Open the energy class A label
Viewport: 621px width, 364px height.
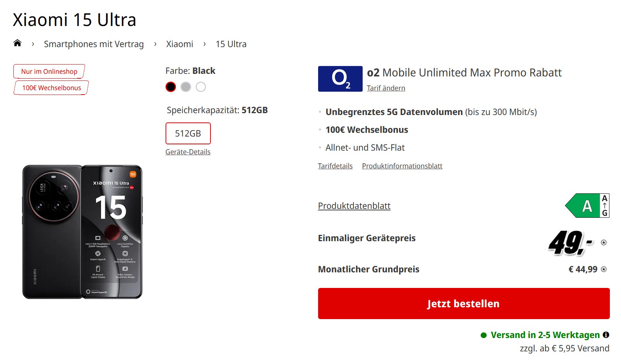click(x=587, y=206)
